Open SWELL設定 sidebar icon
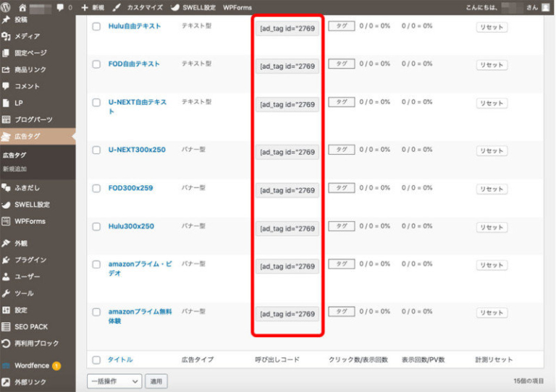 click(x=6, y=205)
